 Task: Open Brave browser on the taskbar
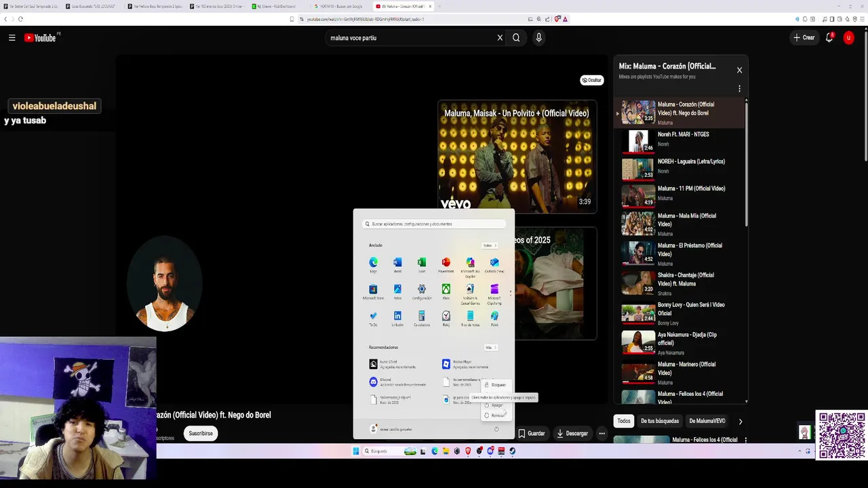pos(468,451)
